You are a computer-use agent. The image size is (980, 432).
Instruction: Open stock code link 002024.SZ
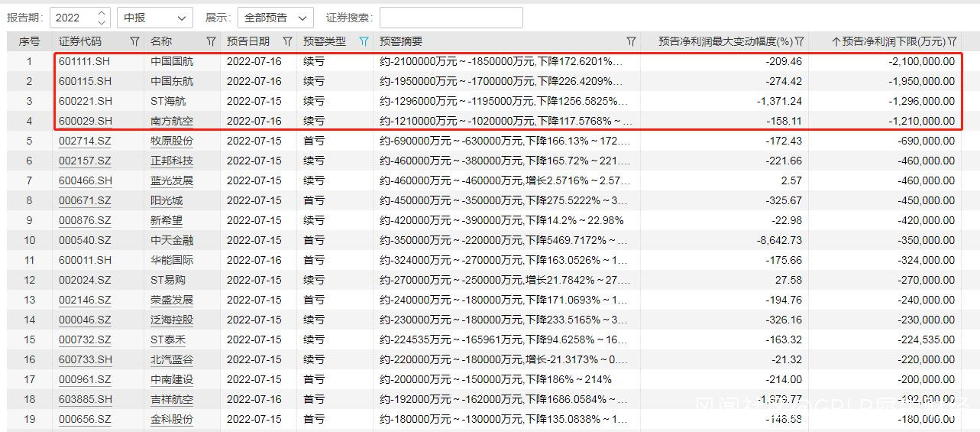pos(85,280)
